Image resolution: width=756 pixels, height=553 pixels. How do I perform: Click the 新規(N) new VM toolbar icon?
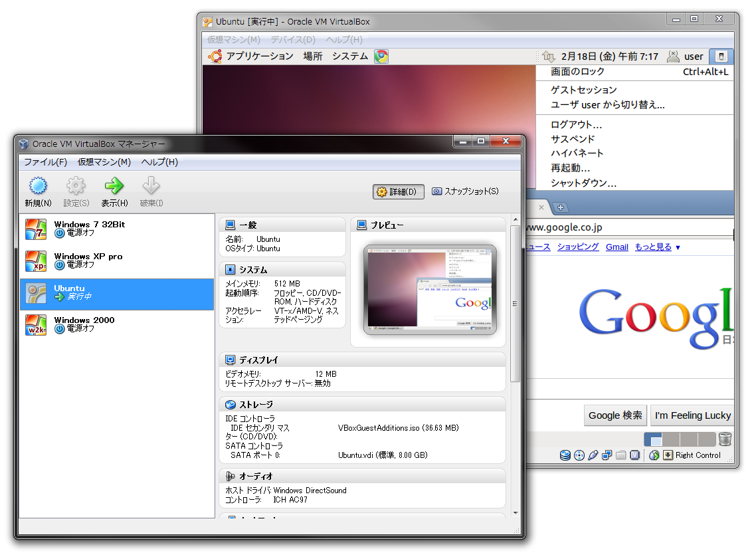click(x=38, y=186)
